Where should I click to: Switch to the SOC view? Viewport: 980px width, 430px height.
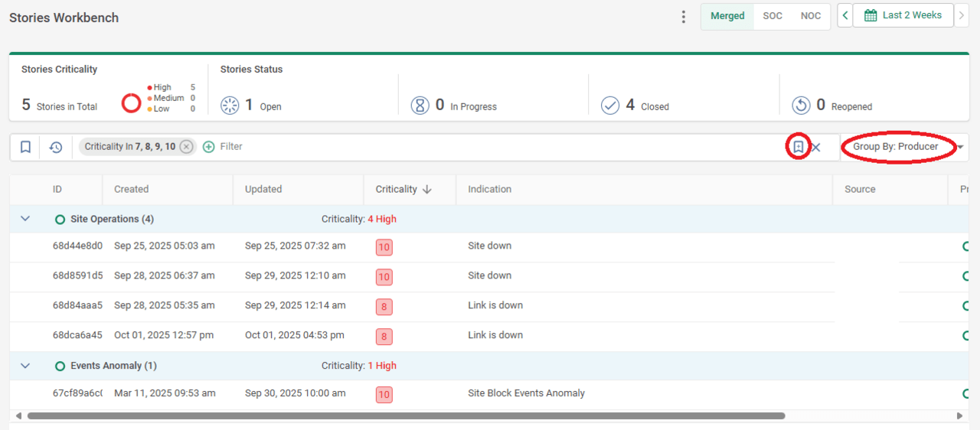coord(773,16)
